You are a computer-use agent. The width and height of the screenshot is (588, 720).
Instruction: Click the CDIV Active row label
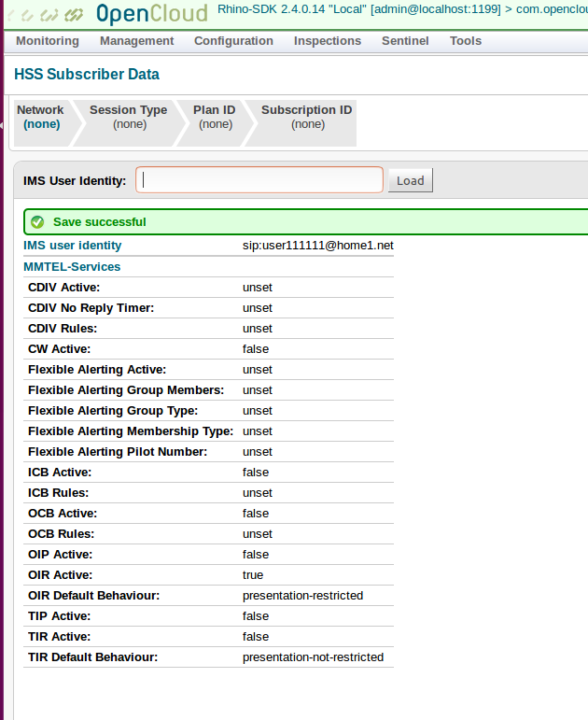63,288
